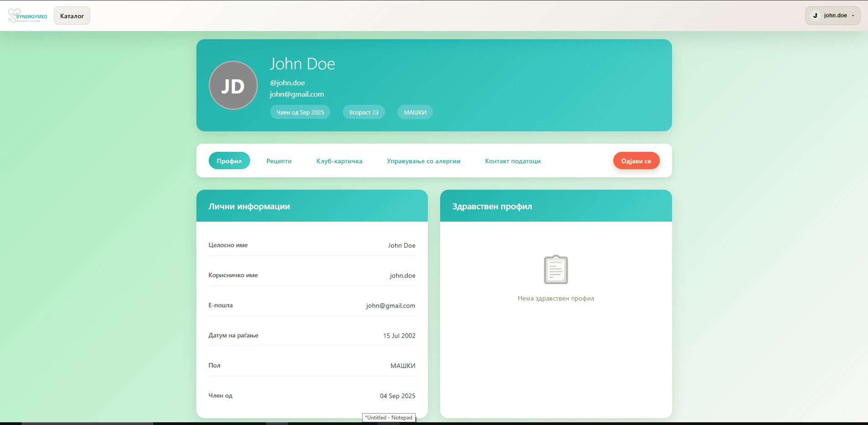Click the @john.doe username handle
This screenshot has width=868, height=425.
288,83
